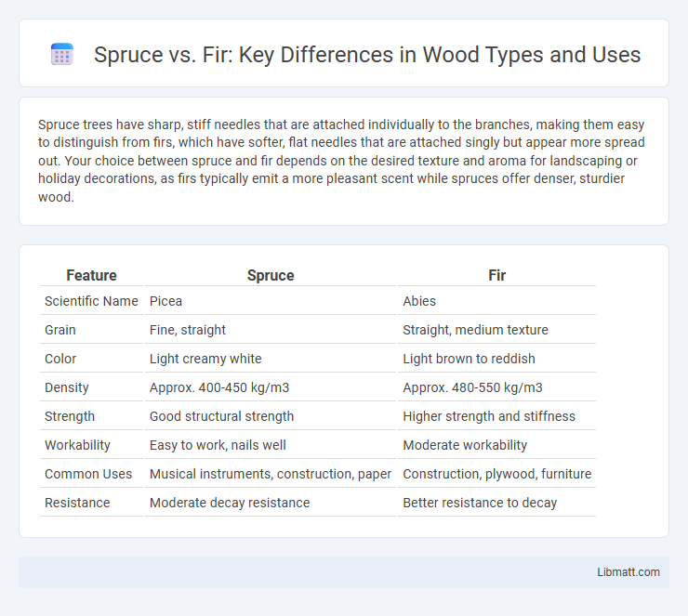This screenshot has width=688, height=616.
Task: Click the 'Good structural strength' cell
Action: point(271,416)
